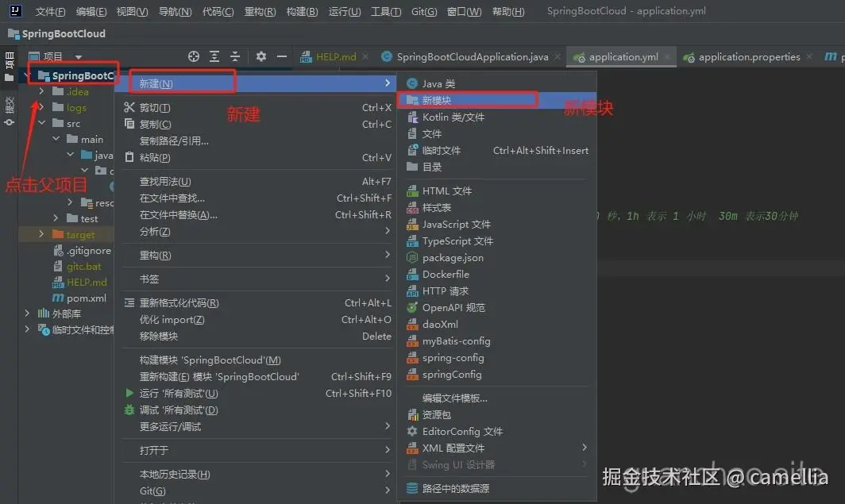
Task: Click the JavaScript 文件 icon
Action: coord(412,224)
